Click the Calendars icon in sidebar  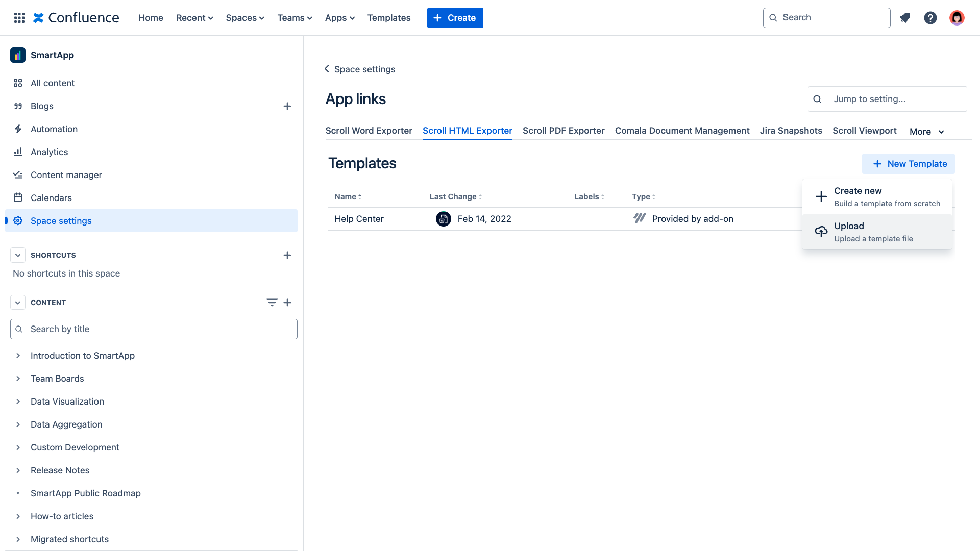18,198
